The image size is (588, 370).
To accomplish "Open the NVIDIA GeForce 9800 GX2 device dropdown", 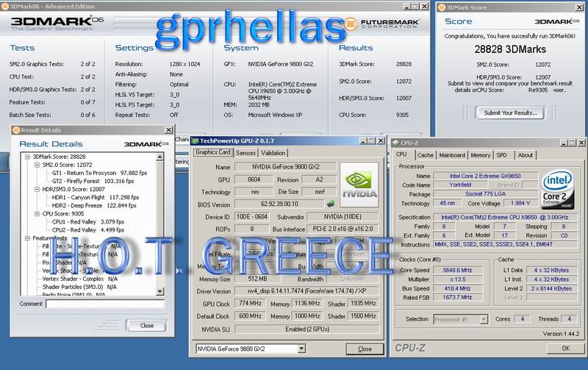I will pyautogui.click(x=301, y=349).
